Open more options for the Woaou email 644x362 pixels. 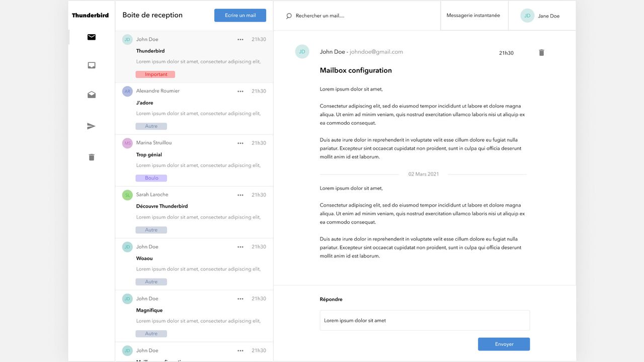(x=240, y=247)
